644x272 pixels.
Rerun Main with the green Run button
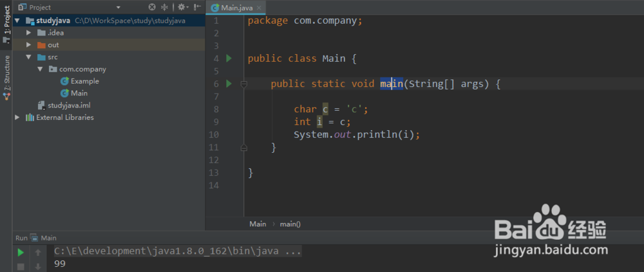pos(21,252)
